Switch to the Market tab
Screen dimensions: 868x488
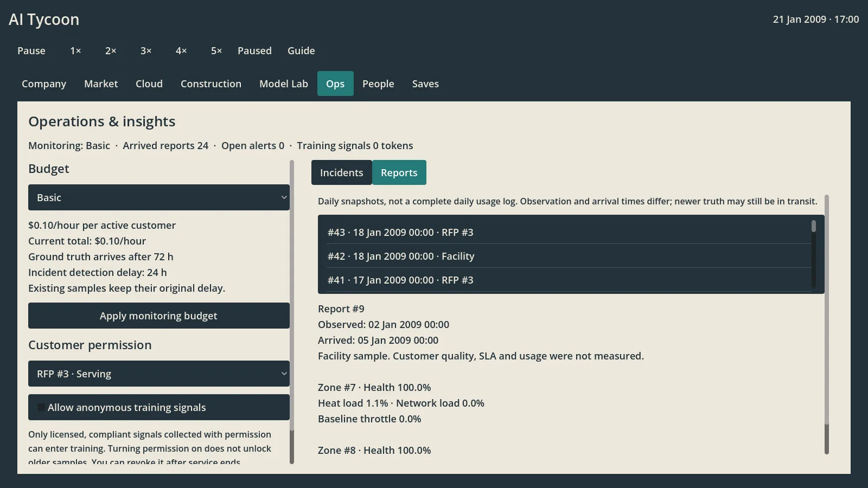click(x=101, y=84)
